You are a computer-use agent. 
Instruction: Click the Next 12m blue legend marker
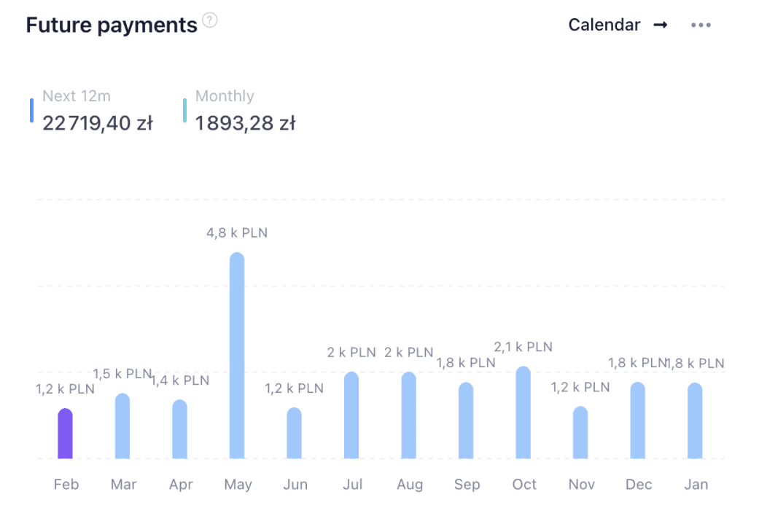(x=32, y=110)
